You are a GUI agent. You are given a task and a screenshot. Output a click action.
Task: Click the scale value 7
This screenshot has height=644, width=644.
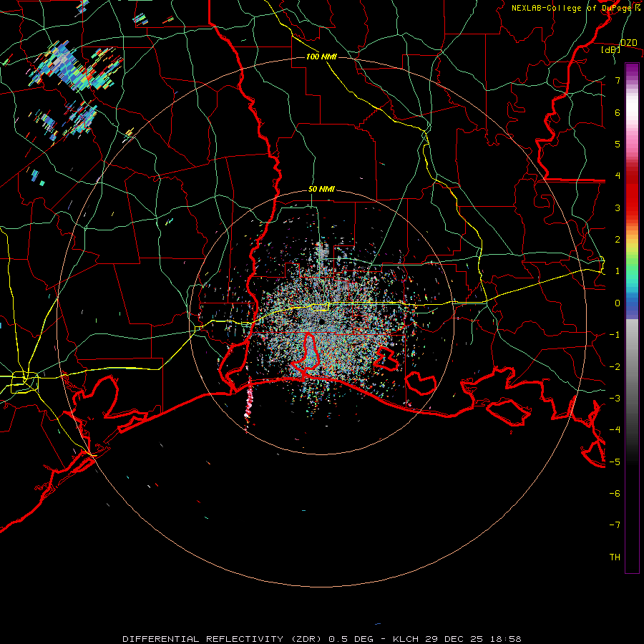[x=618, y=80]
